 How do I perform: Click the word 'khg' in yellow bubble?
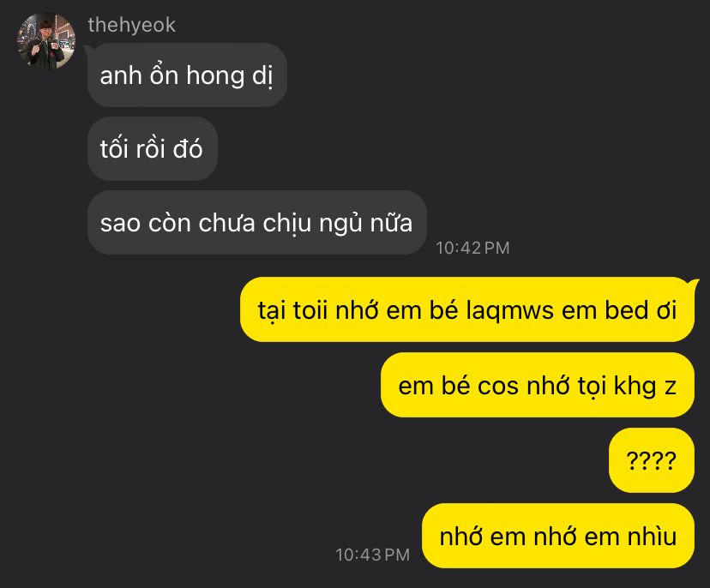635,387
